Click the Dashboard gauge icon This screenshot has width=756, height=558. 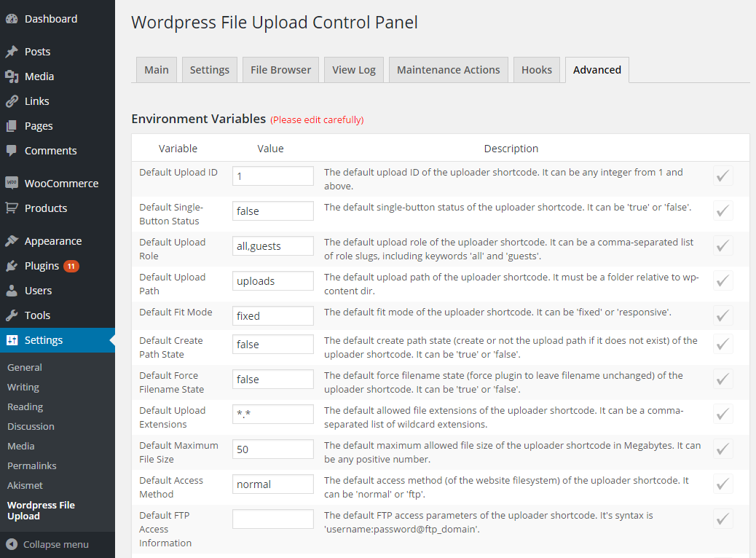(12, 19)
